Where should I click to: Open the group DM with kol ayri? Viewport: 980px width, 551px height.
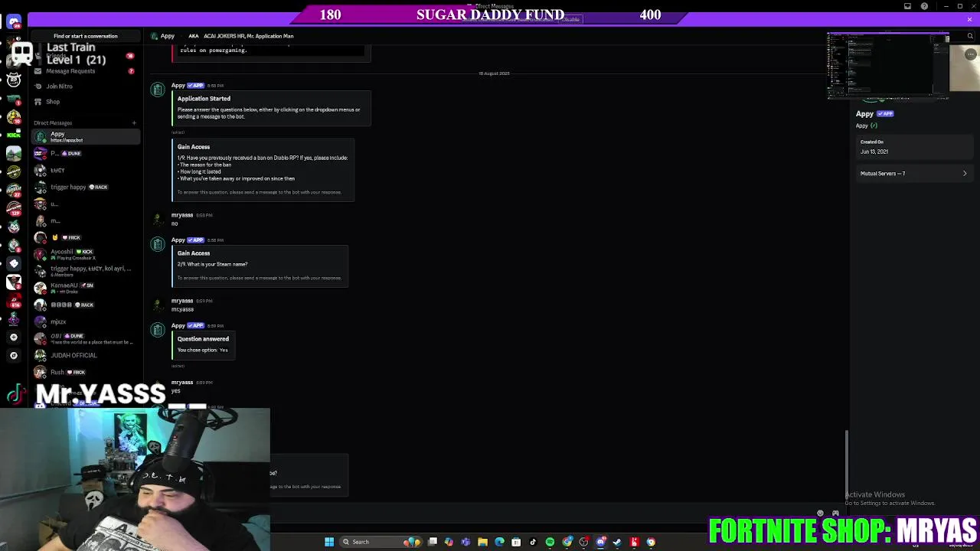(x=86, y=271)
